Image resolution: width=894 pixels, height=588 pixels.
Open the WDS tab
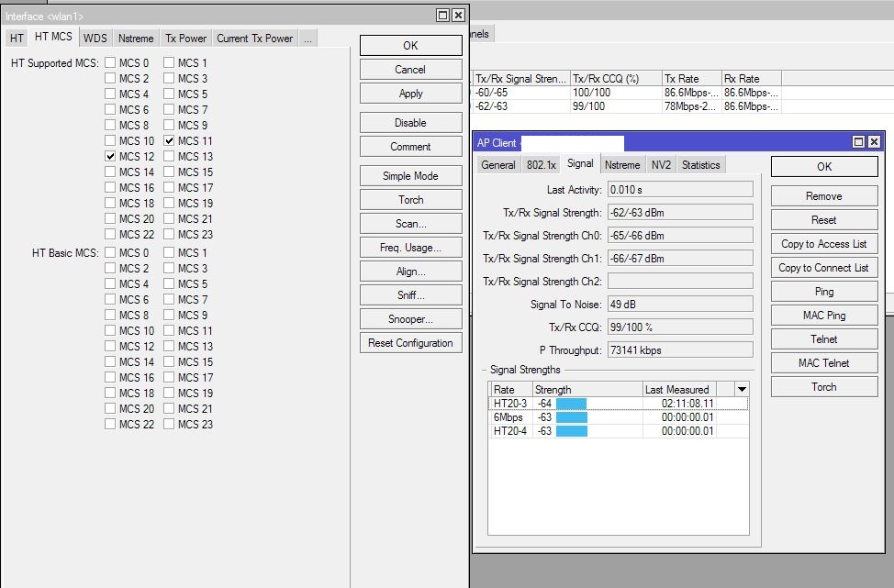tap(95, 39)
